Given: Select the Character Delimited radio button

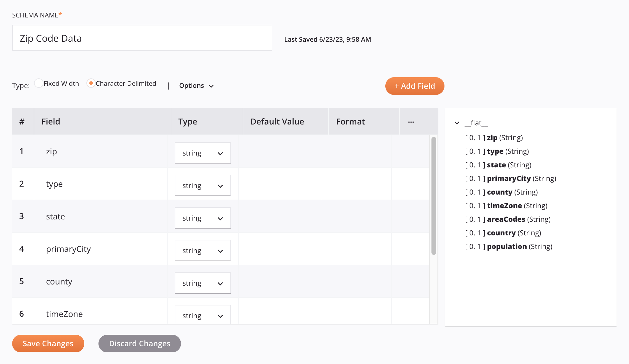Looking at the screenshot, I should [x=90, y=83].
